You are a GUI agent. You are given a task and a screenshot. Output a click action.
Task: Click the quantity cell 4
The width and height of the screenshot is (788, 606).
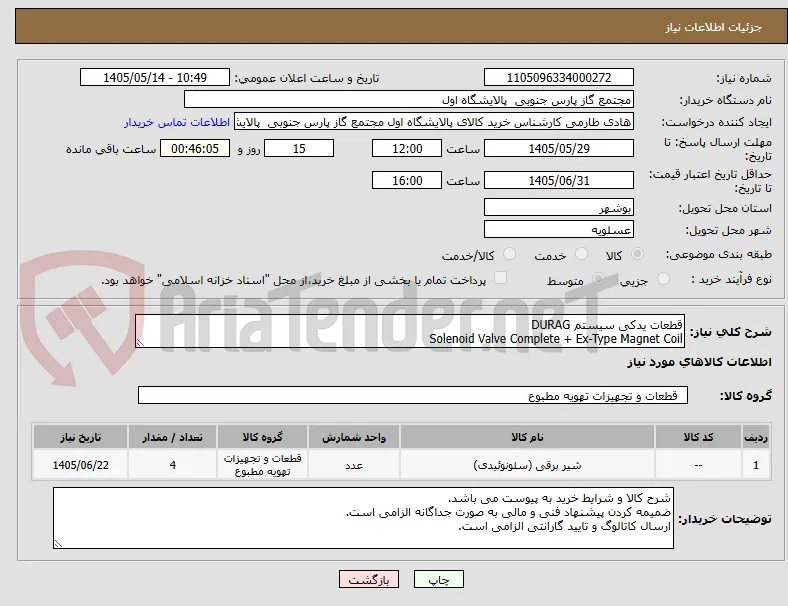pyautogui.click(x=172, y=465)
